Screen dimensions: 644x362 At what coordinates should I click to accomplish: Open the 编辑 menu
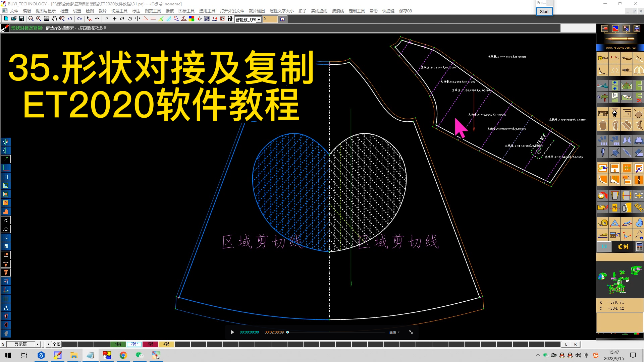click(27, 11)
